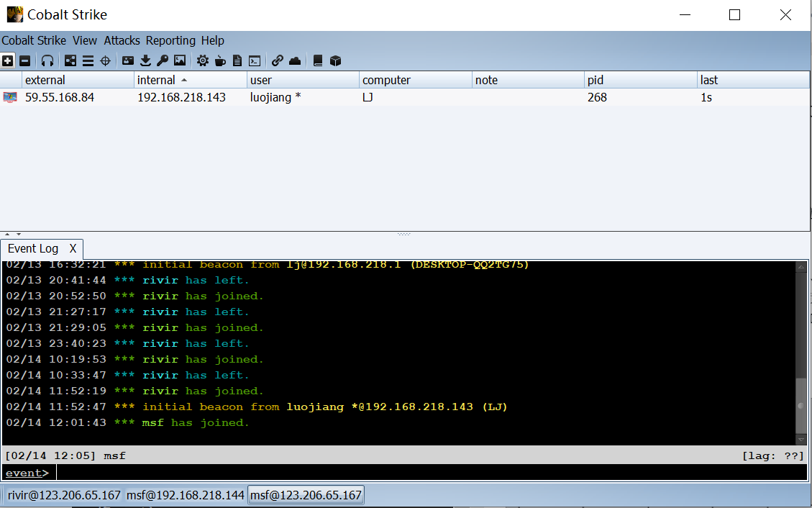The width and height of the screenshot is (812, 508).
Task: Click the log line 'msf has joined.'
Action: click(127, 422)
